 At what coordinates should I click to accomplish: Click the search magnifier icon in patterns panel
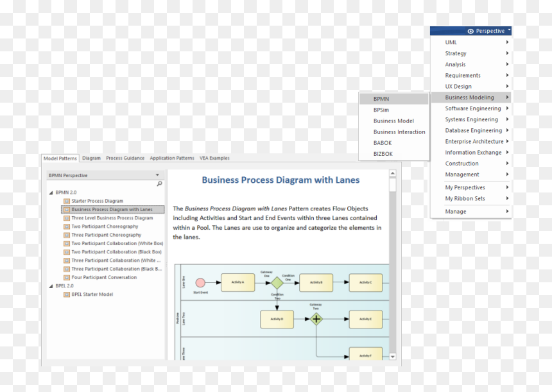pos(159,183)
